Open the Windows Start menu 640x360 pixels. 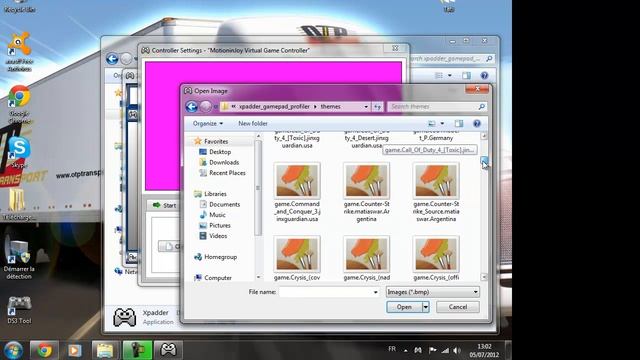point(13,350)
